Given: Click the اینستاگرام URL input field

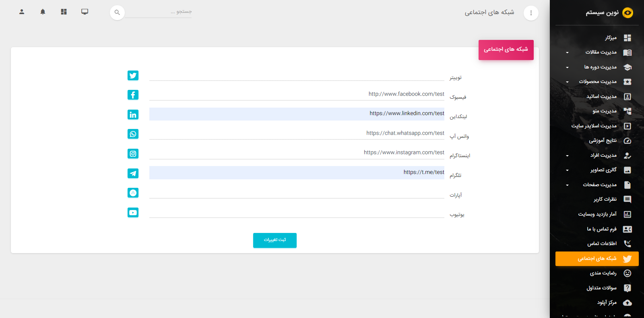Looking at the screenshot, I should 297,153.
